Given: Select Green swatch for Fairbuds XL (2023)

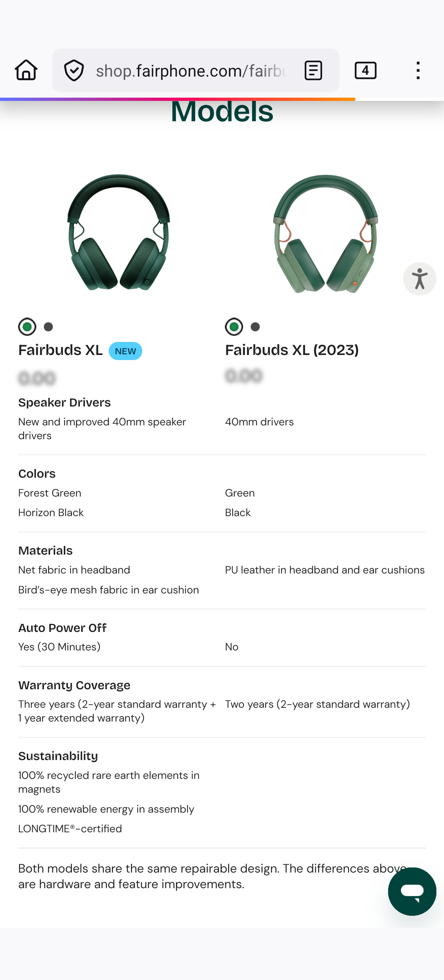Looking at the screenshot, I should click(234, 327).
